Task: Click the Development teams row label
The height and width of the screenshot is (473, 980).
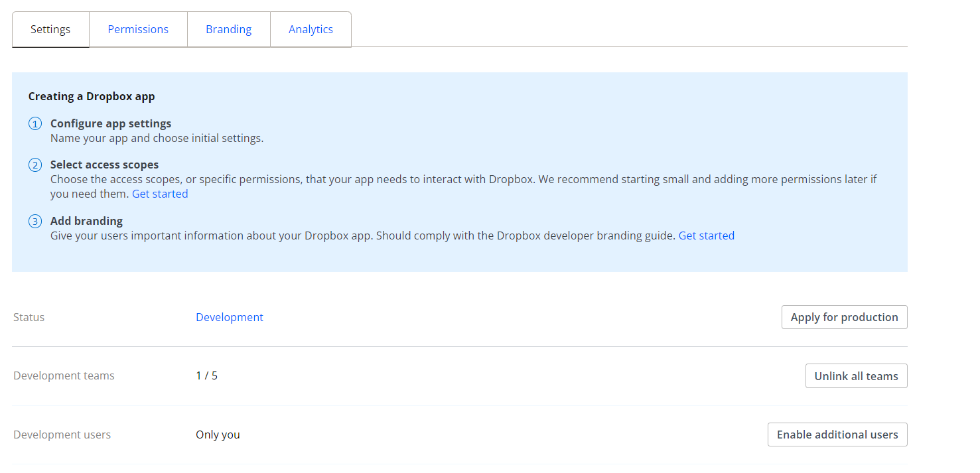Action: pyautogui.click(x=64, y=375)
